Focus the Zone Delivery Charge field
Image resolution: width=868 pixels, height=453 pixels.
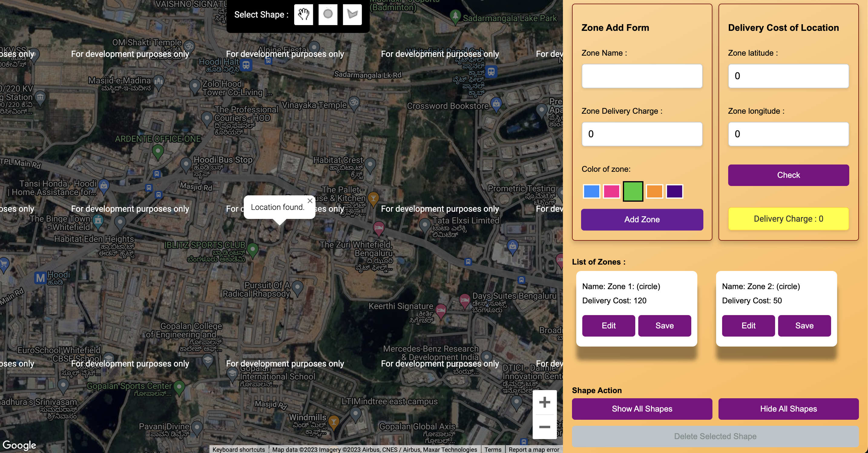pyautogui.click(x=642, y=134)
